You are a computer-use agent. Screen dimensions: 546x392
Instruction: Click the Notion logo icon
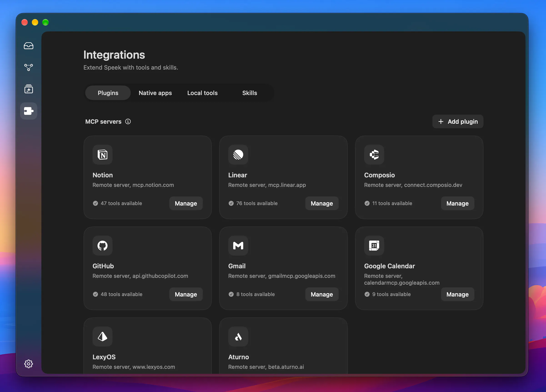click(x=103, y=155)
